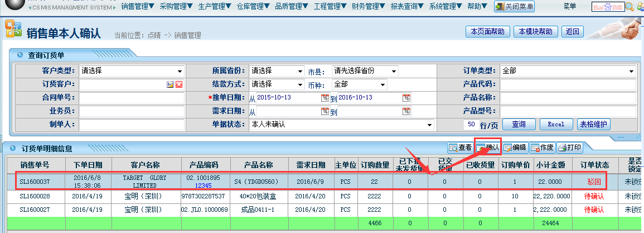Viewport: 644px width, 233px height.
Task: Click the 编辑 (edit) toolbar icon
Action: point(515,148)
